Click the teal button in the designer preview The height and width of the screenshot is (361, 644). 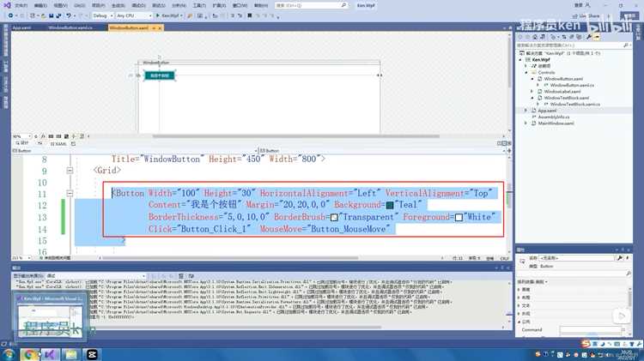(x=160, y=75)
